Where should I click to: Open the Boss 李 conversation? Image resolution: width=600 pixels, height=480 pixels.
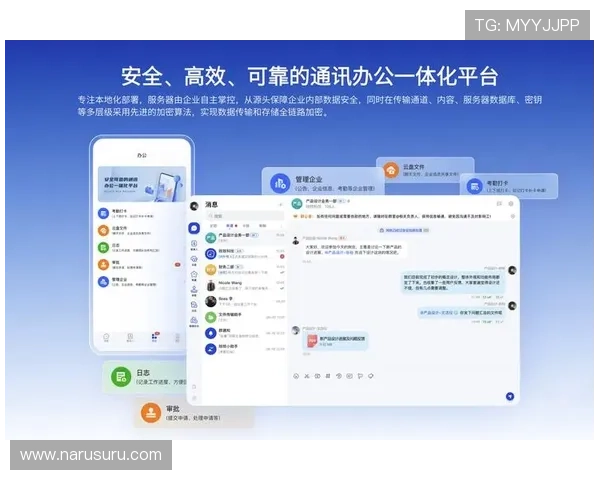click(x=245, y=302)
